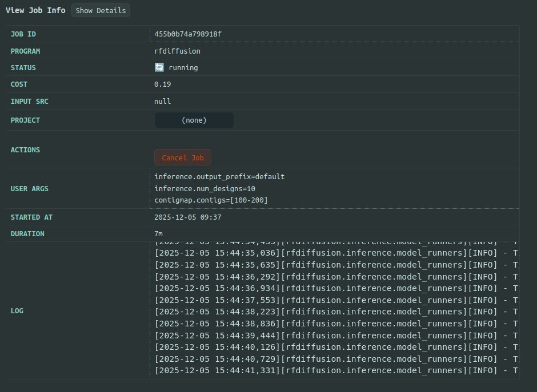
Task: Click the running status refresh icon
Action: (x=159, y=67)
